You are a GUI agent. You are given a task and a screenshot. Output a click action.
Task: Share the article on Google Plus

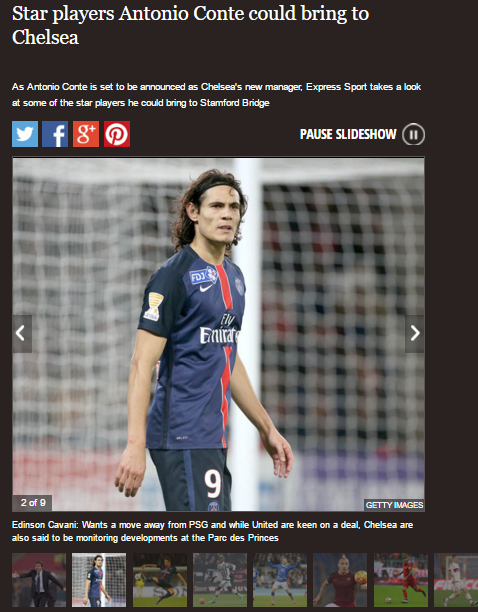[86, 134]
